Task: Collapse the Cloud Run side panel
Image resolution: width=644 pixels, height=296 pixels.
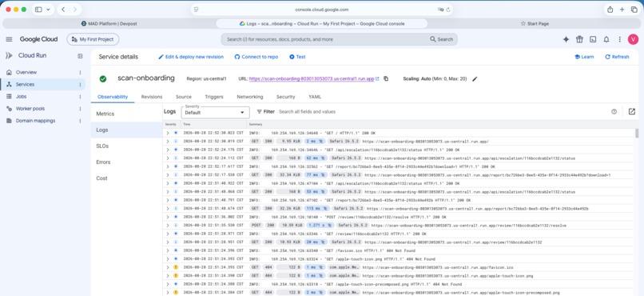Action: click(80, 56)
